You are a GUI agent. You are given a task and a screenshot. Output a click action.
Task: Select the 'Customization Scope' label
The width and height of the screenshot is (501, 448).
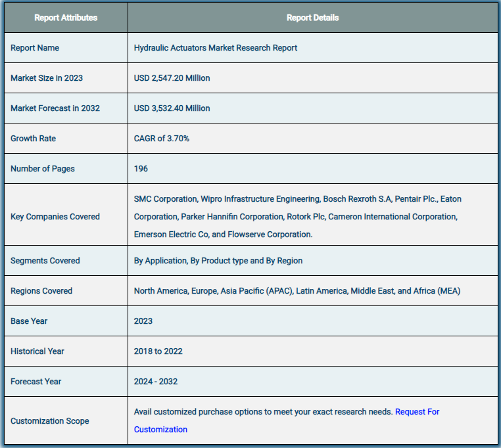50,421
